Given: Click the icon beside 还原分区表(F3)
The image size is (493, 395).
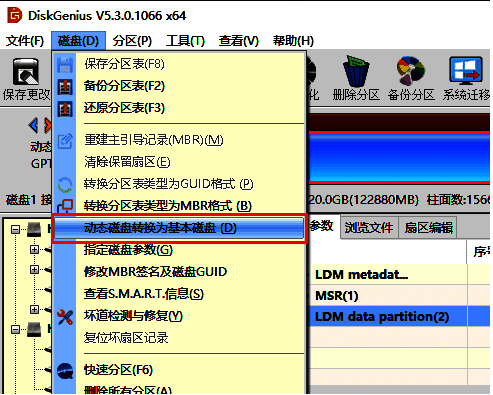Looking at the screenshot, I should (x=65, y=109).
